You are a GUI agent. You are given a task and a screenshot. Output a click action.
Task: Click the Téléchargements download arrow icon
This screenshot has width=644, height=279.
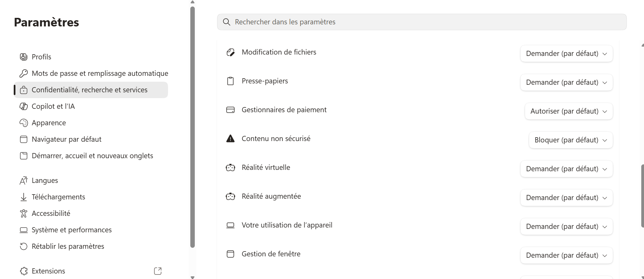coord(24,197)
